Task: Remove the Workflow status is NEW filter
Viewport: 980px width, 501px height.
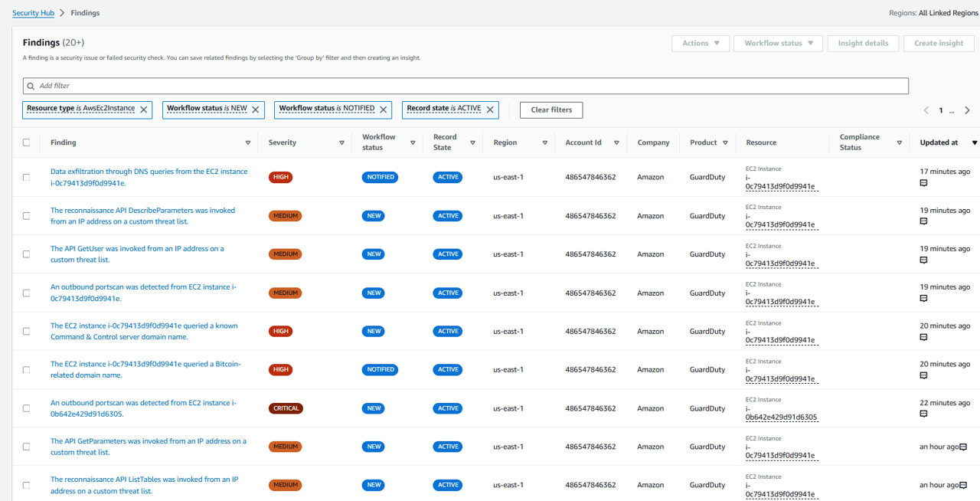Action: click(256, 110)
